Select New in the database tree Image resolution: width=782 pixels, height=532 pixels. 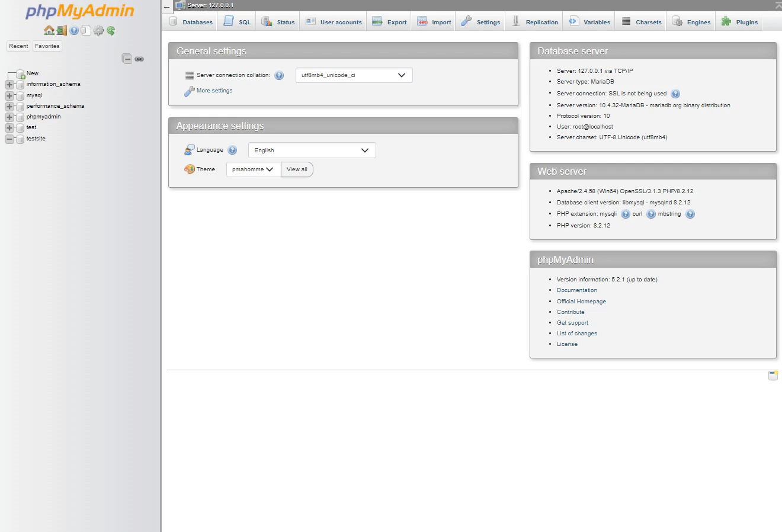pyautogui.click(x=33, y=73)
